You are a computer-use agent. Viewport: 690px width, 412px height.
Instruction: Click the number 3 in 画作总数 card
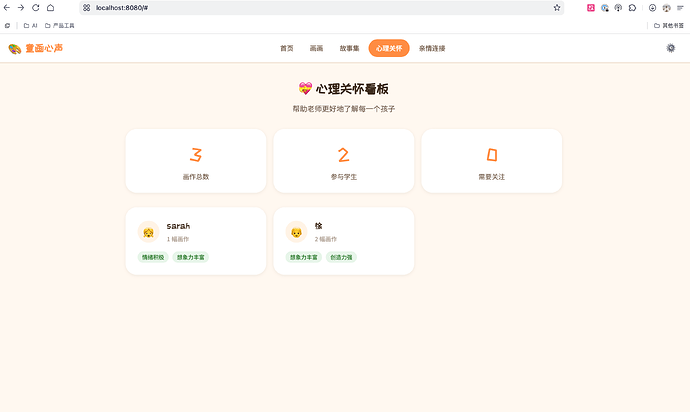tap(196, 154)
